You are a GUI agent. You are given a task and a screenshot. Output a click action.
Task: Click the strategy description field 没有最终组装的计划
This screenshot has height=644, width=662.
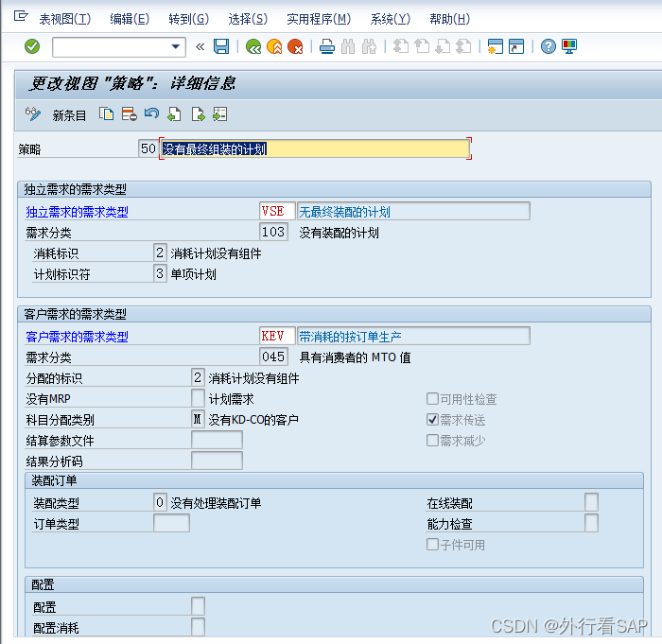tap(315, 148)
